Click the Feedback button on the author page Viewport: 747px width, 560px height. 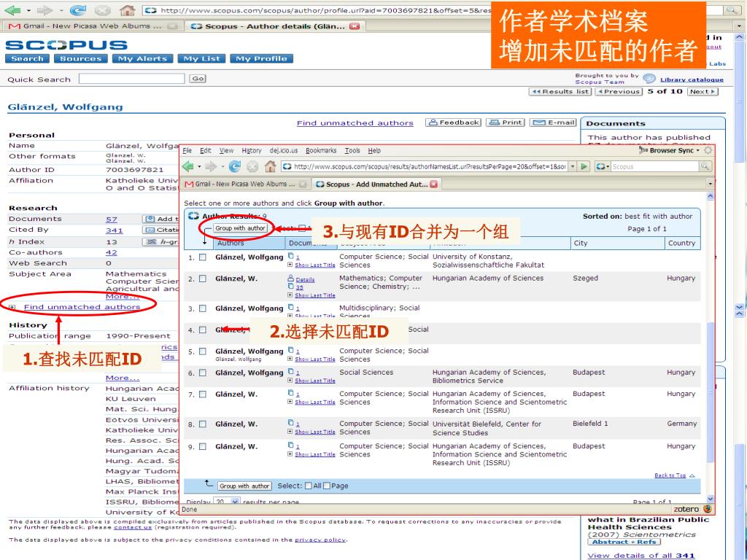pos(453,122)
